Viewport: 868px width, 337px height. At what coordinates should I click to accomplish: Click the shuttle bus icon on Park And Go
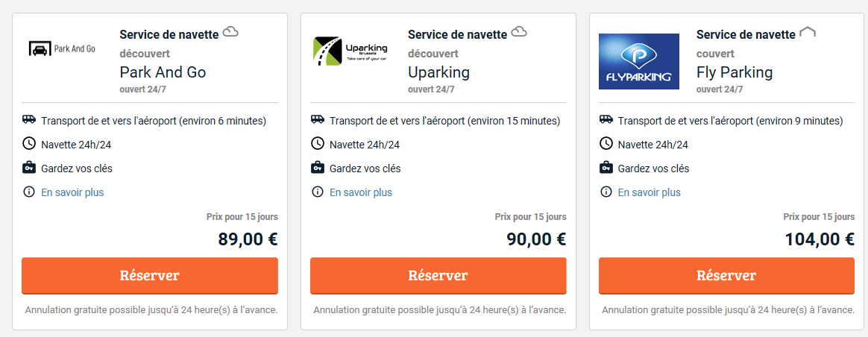click(x=29, y=120)
